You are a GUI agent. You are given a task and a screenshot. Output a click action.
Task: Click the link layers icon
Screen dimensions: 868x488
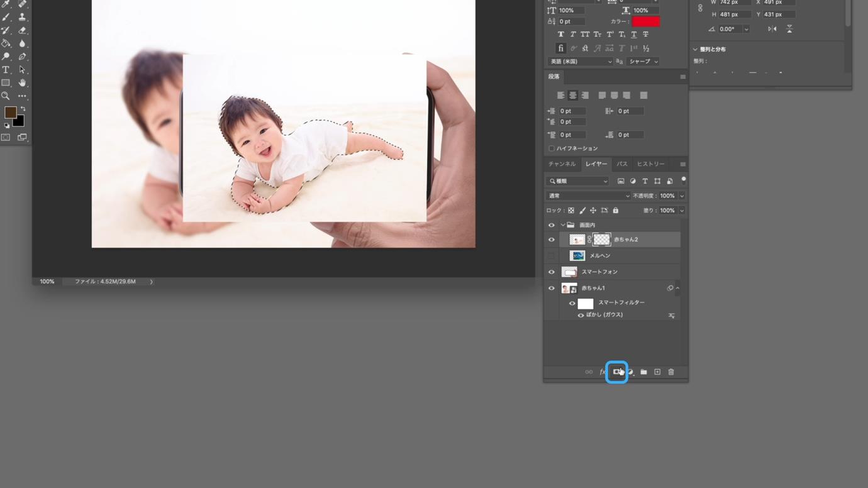coord(589,372)
